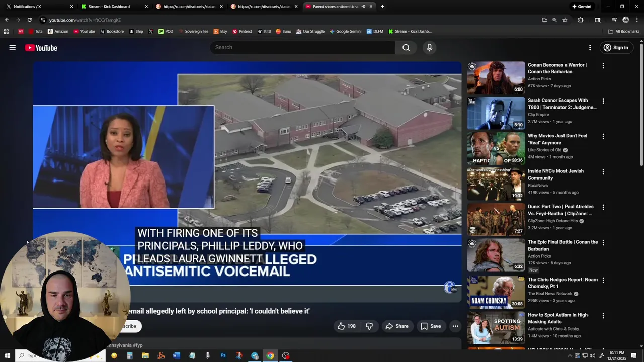Open the YouTube guide hamburger menu
Screen dimensions: 644x362
[13, 48]
